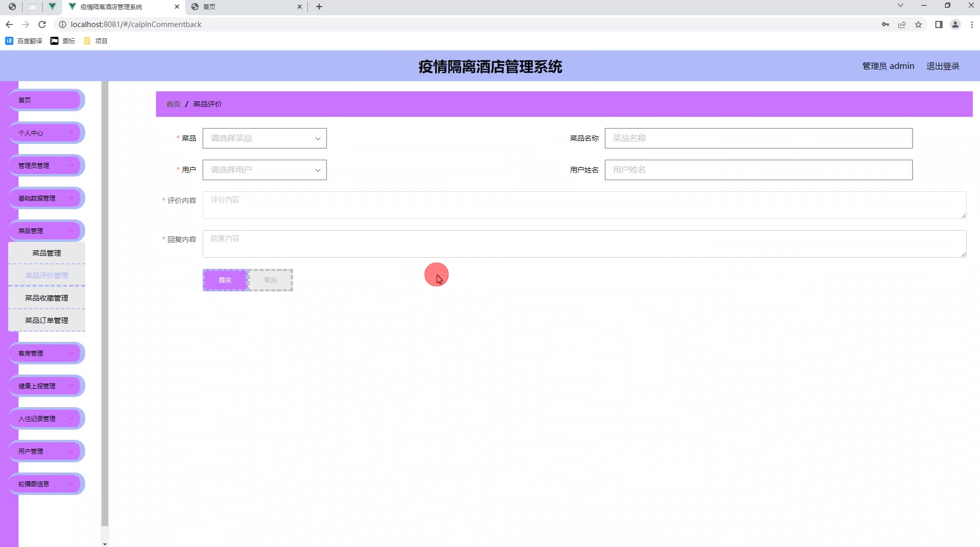Submit the form with 提交 button
This screenshot has width=980, height=547.
(x=225, y=280)
